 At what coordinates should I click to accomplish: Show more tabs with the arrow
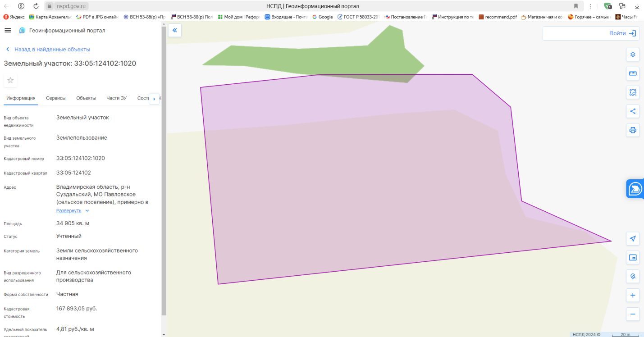coord(154,99)
